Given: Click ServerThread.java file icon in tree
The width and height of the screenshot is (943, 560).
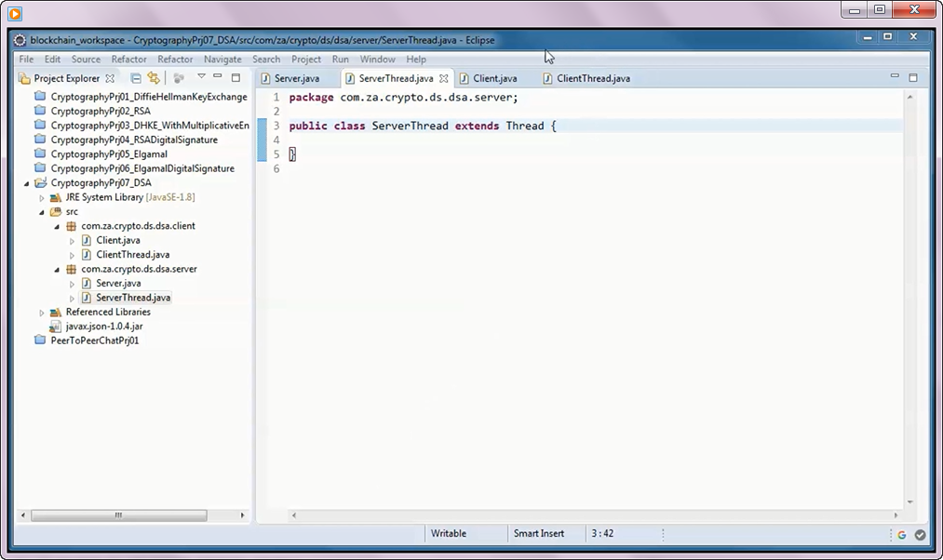Looking at the screenshot, I should pyautogui.click(x=86, y=298).
